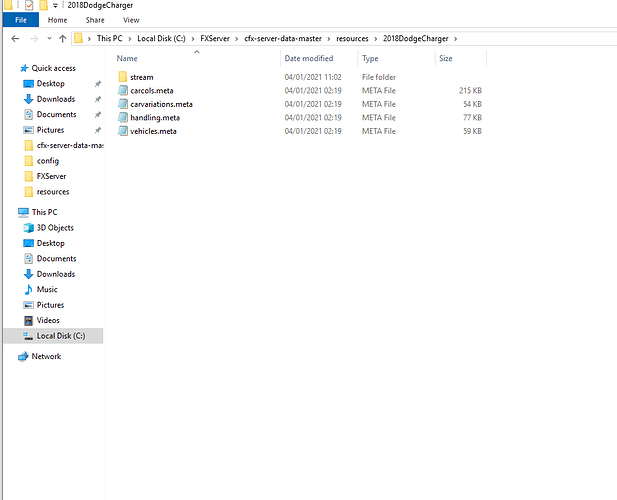This screenshot has height=500, width=617.
Task: Click the Local Disk (C:) drive icon
Action: [28, 336]
